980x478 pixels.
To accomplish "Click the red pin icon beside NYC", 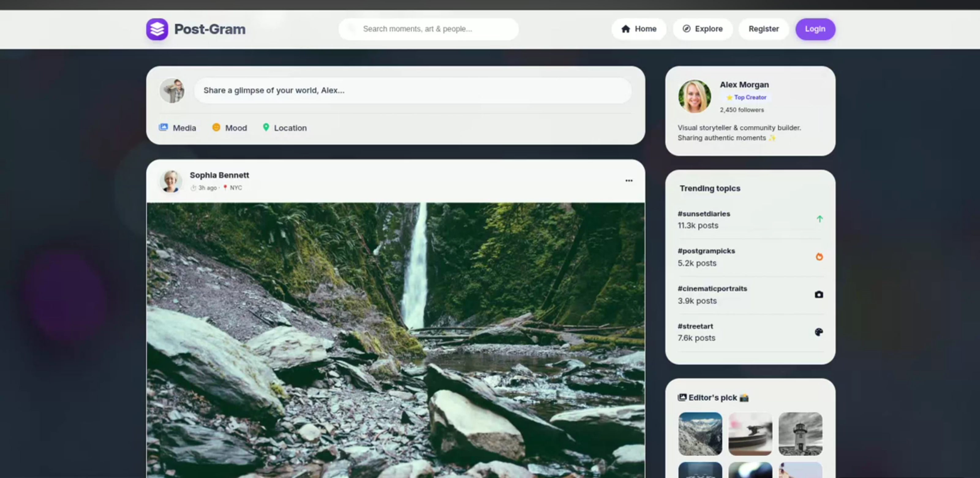I will click(x=225, y=188).
